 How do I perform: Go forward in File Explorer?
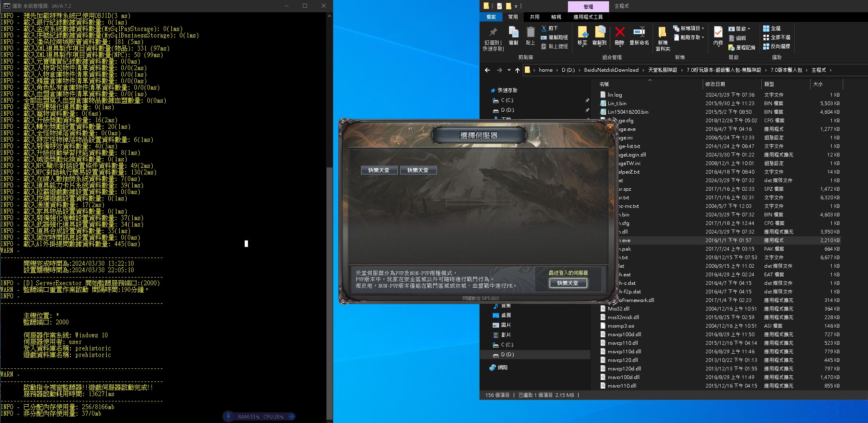point(500,70)
